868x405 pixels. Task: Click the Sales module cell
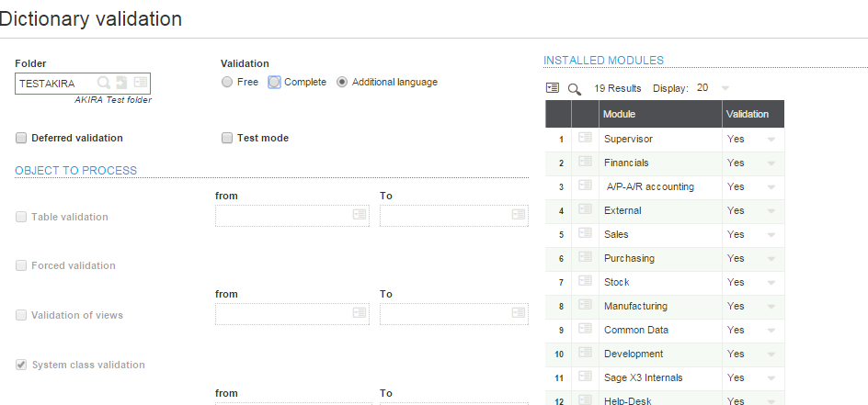(659, 234)
